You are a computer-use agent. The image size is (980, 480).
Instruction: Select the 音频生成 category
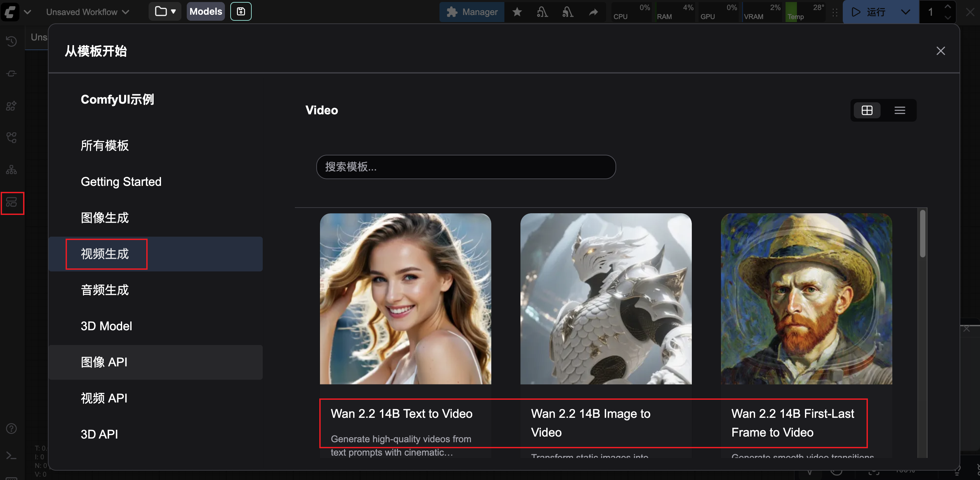105,290
